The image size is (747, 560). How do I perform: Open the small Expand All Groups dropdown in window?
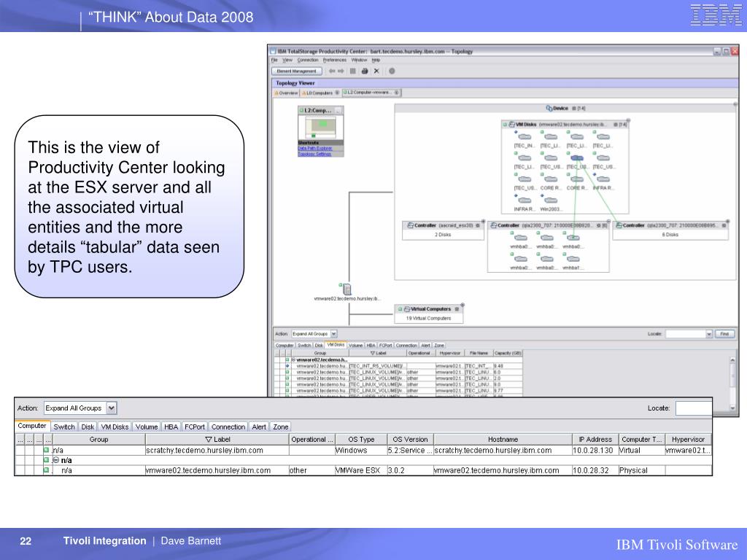[334, 334]
